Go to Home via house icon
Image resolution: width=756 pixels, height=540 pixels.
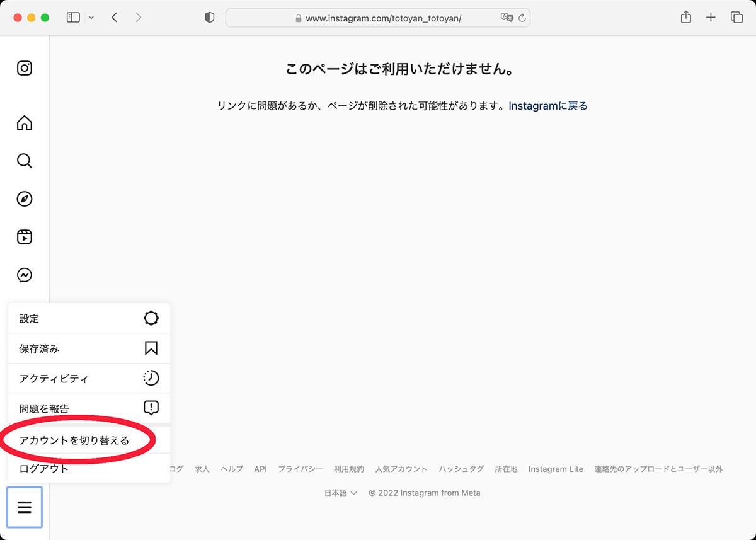click(x=25, y=122)
